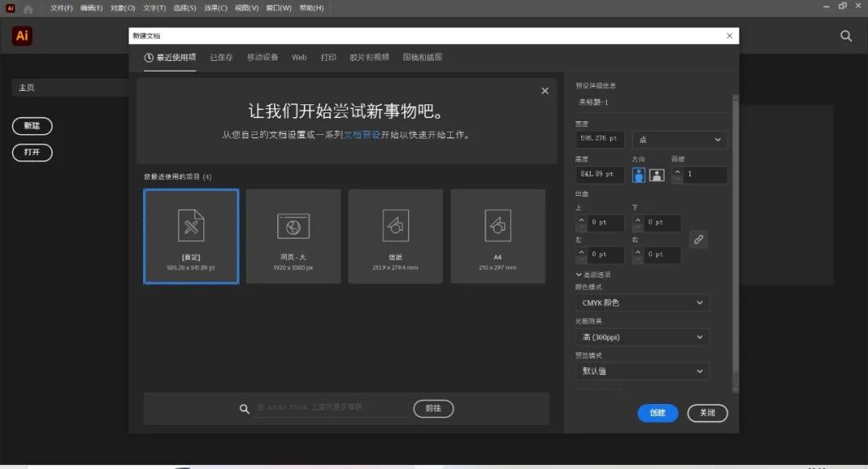Select the portrait orientation option
The height and width of the screenshot is (469, 868).
point(637,174)
